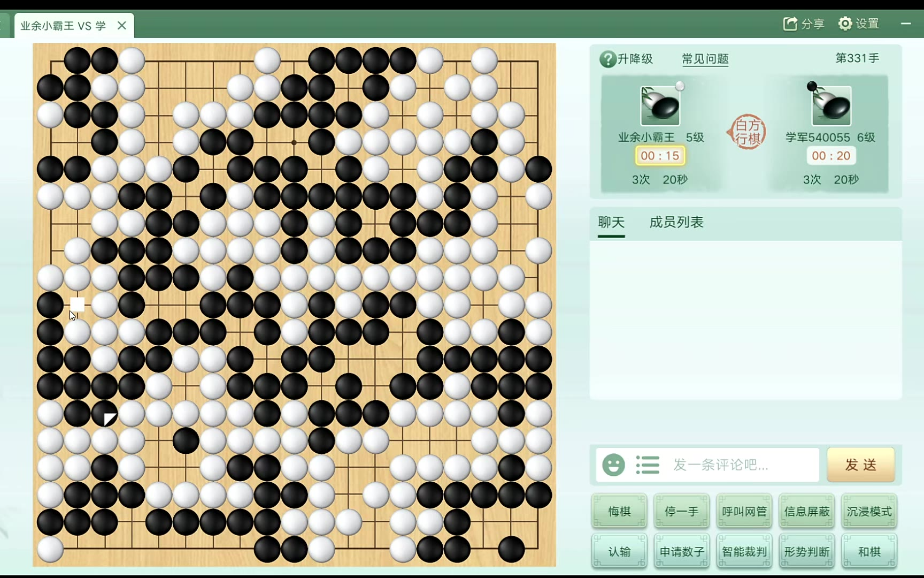The width and height of the screenshot is (924, 578).
Task: Click 业余小霸王 player avatar
Action: pos(660,106)
